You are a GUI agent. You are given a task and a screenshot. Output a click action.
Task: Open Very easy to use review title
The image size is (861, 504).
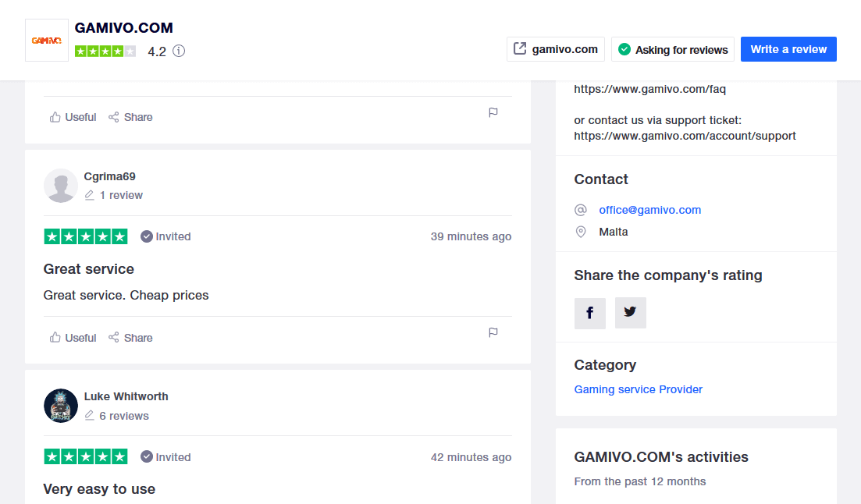99,489
